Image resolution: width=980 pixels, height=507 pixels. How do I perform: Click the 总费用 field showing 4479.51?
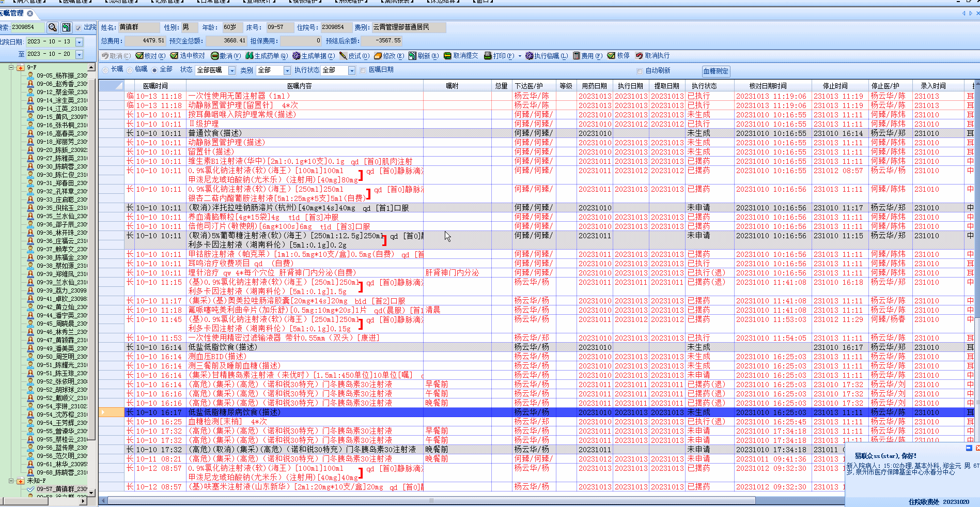click(x=145, y=41)
